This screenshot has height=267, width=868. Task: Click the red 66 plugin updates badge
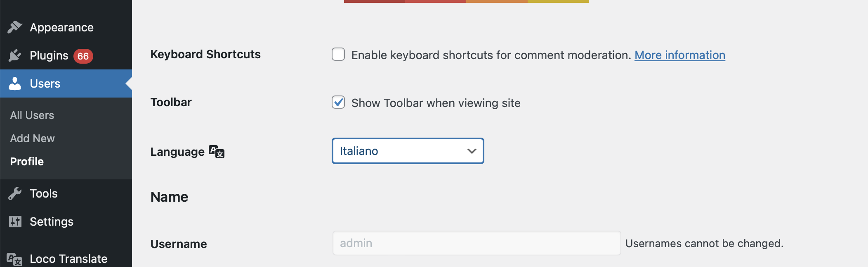pyautogui.click(x=83, y=56)
